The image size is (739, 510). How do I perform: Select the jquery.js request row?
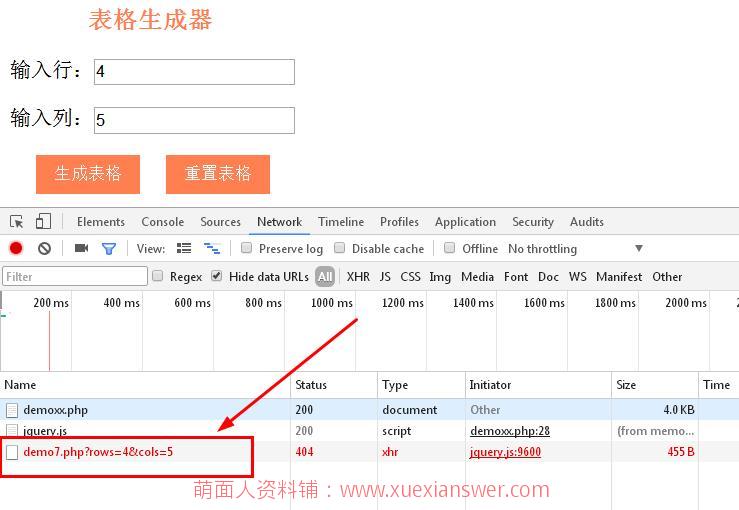pos(370,431)
